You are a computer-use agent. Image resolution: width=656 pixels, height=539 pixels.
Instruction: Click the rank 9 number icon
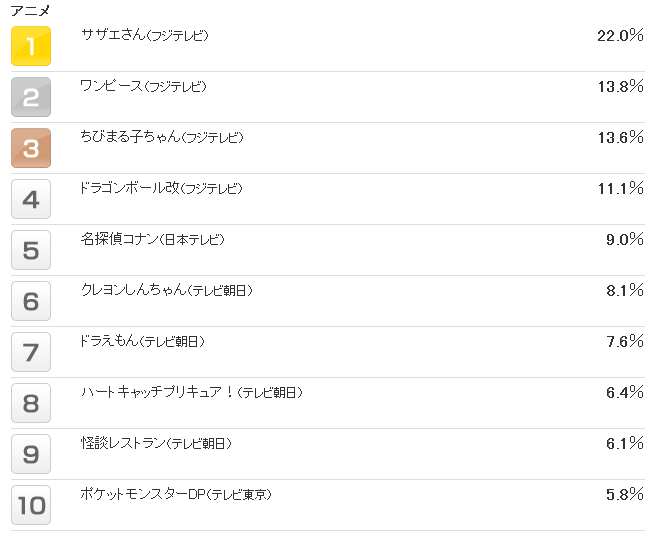pyautogui.click(x=30, y=454)
